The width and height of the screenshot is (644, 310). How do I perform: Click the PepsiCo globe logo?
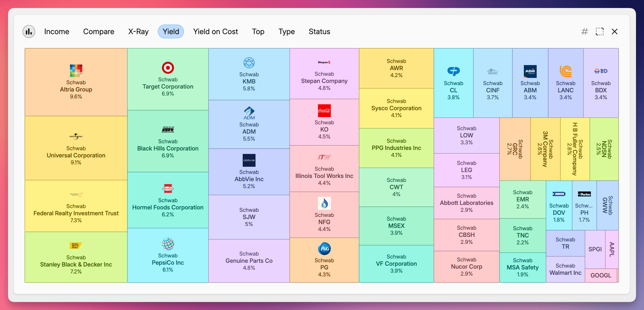168,244
